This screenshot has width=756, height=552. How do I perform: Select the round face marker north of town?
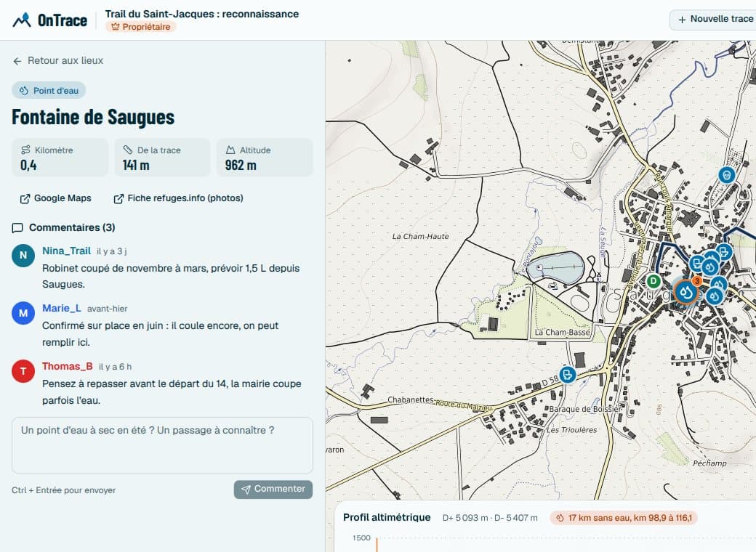pyautogui.click(x=727, y=174)
